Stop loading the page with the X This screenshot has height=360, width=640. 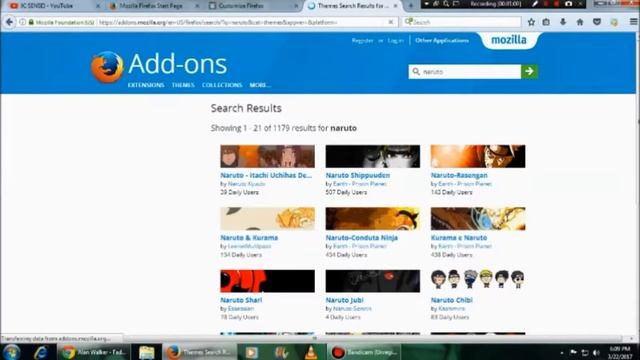[x=391, y=22]
